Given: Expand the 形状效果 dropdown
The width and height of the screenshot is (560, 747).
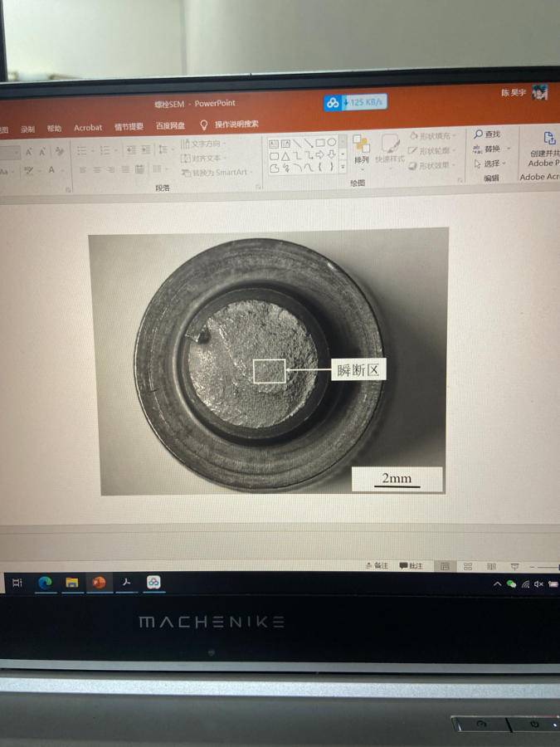Looking at the screenshot, I should coord(432,165).
